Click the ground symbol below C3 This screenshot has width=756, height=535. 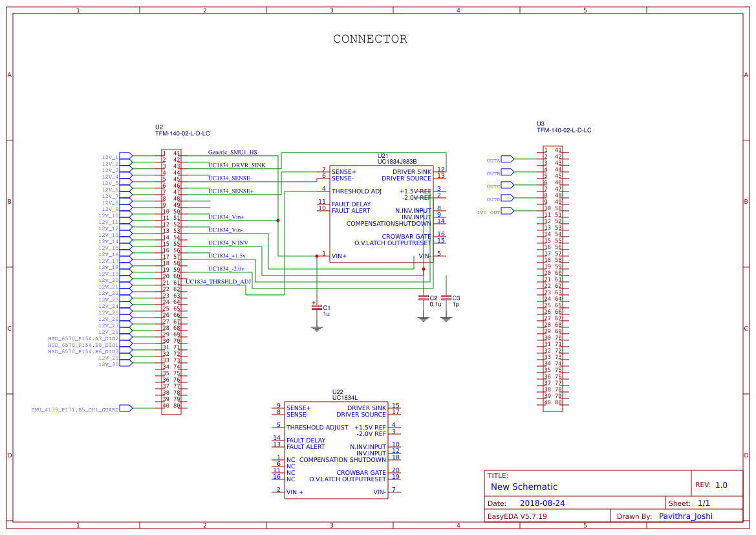446,319
